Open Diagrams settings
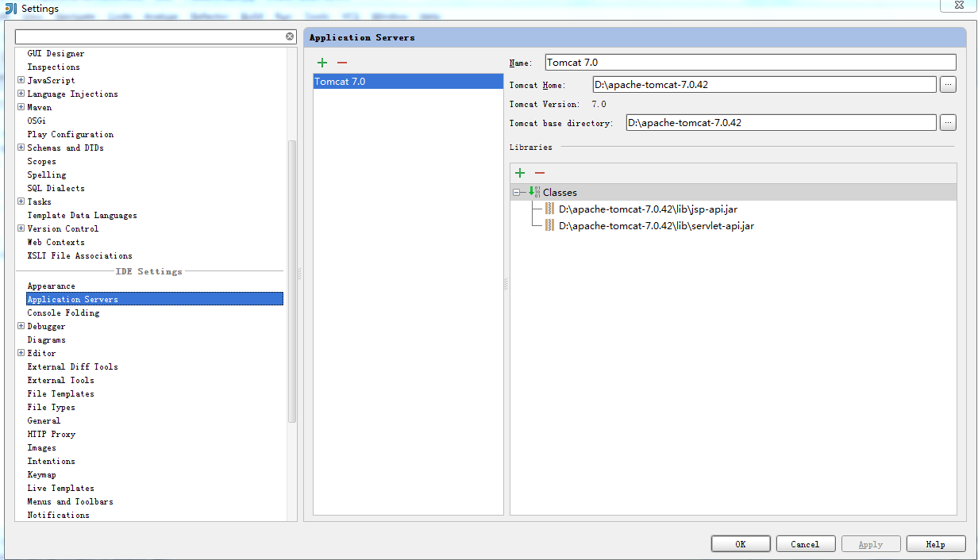 click(x=46, y=339)
